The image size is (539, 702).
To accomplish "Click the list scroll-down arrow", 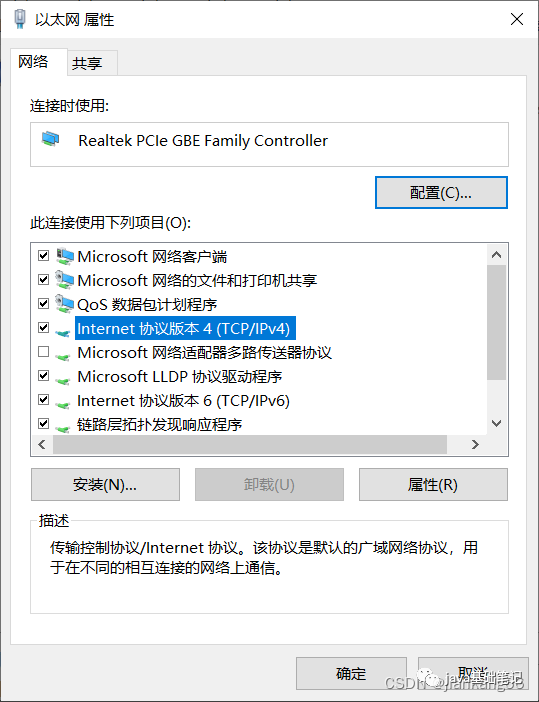I will click(496, 424).
